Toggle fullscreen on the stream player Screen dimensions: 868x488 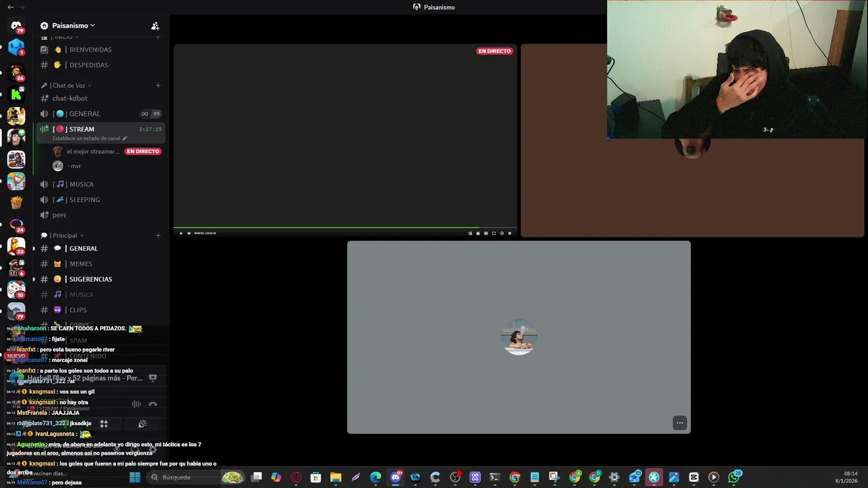coord(494,233)
